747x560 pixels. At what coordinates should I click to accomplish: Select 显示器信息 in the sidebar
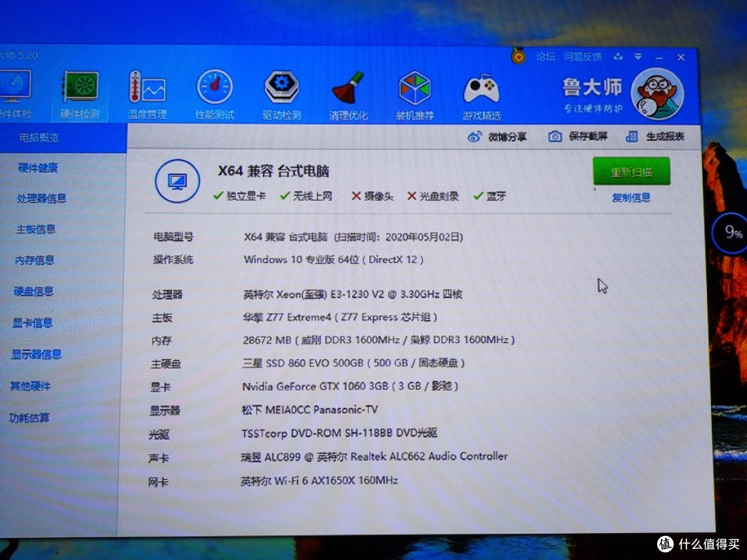36,354
